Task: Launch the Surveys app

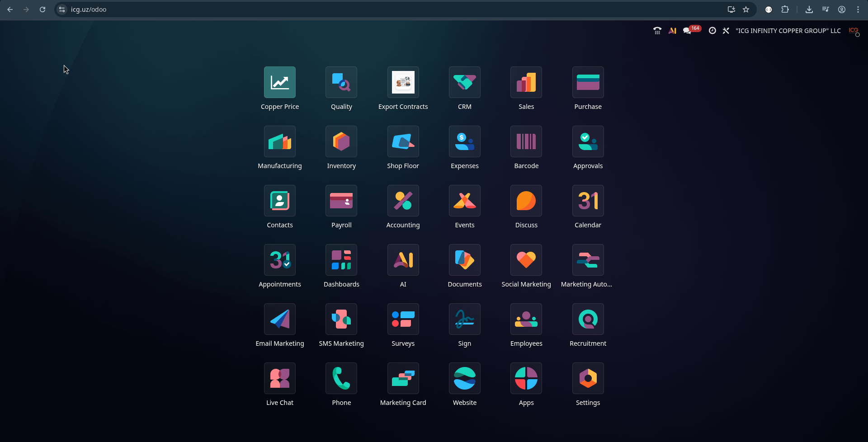Action: 403,319
